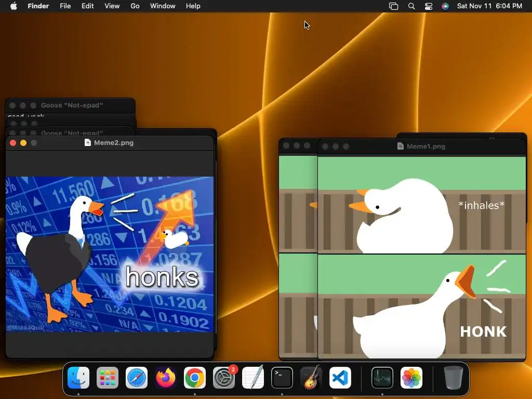Open the View menu
The width and height of the screenshot is (532, 399).
112,6
